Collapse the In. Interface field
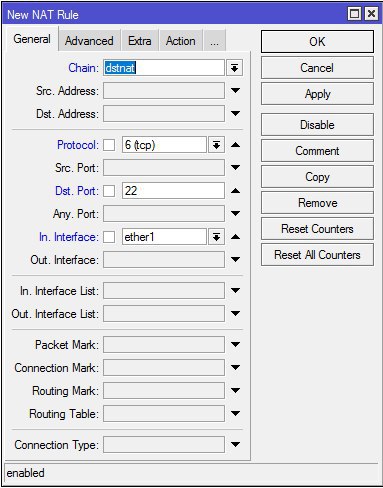Screen dimensions: 383x488 click(x=235, y=237)
